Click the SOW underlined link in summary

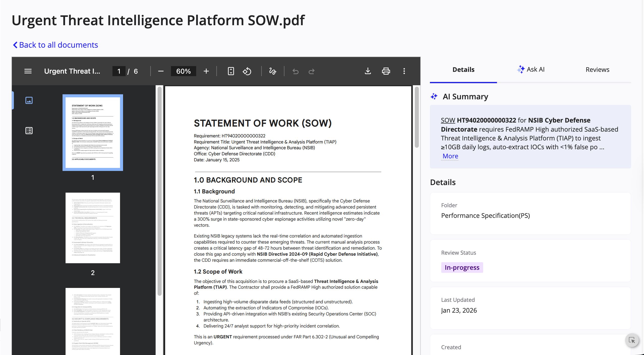[448, 120]
